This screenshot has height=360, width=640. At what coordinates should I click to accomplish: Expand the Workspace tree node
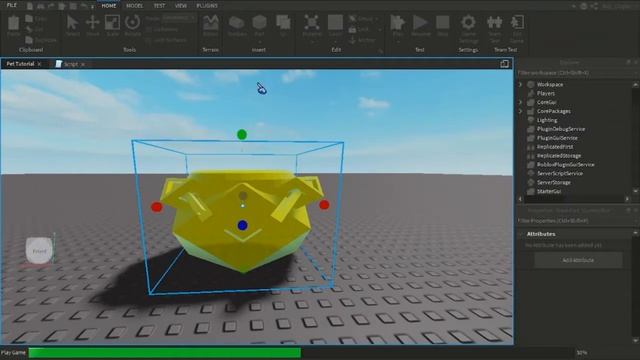[x=520, y=84]
